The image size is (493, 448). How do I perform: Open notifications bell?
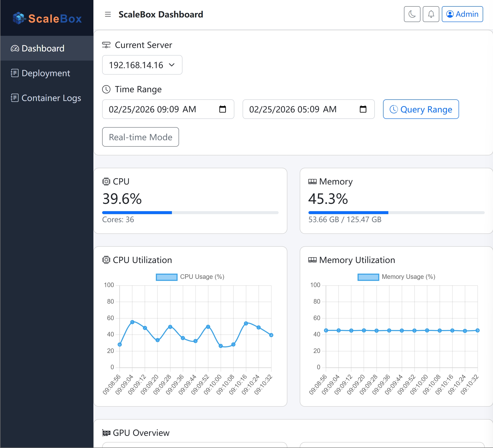point(431,14)
